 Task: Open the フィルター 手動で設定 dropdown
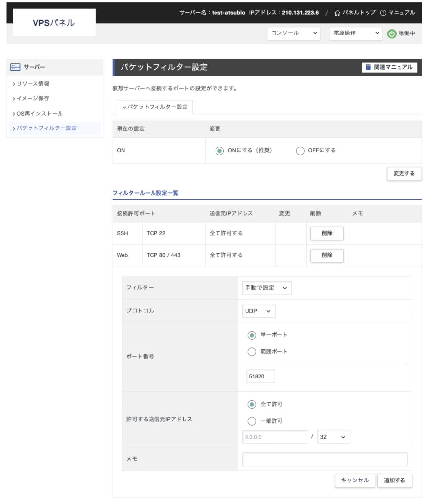(267, 288)
